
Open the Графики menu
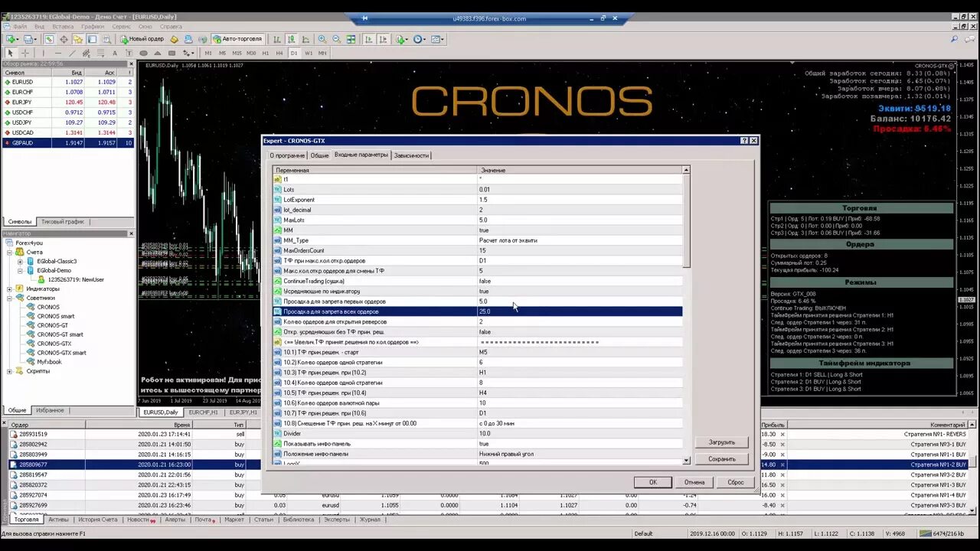click(x=92, y=27)
